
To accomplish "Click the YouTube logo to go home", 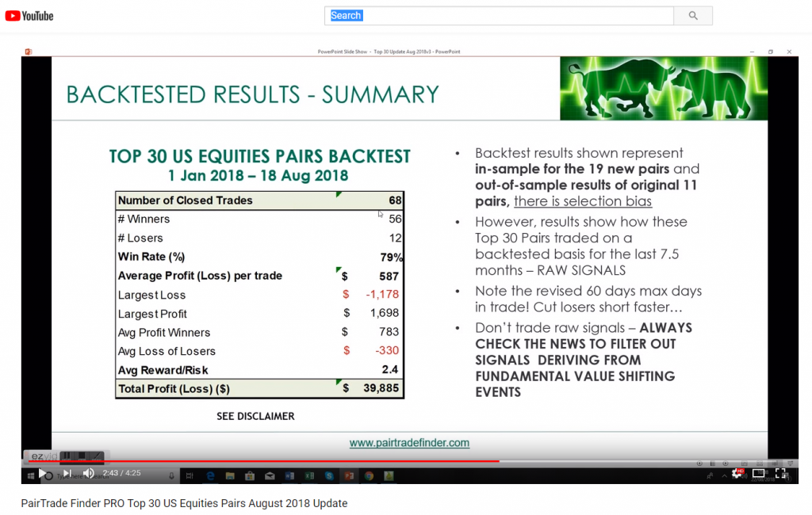I will (x=29, y=15).
